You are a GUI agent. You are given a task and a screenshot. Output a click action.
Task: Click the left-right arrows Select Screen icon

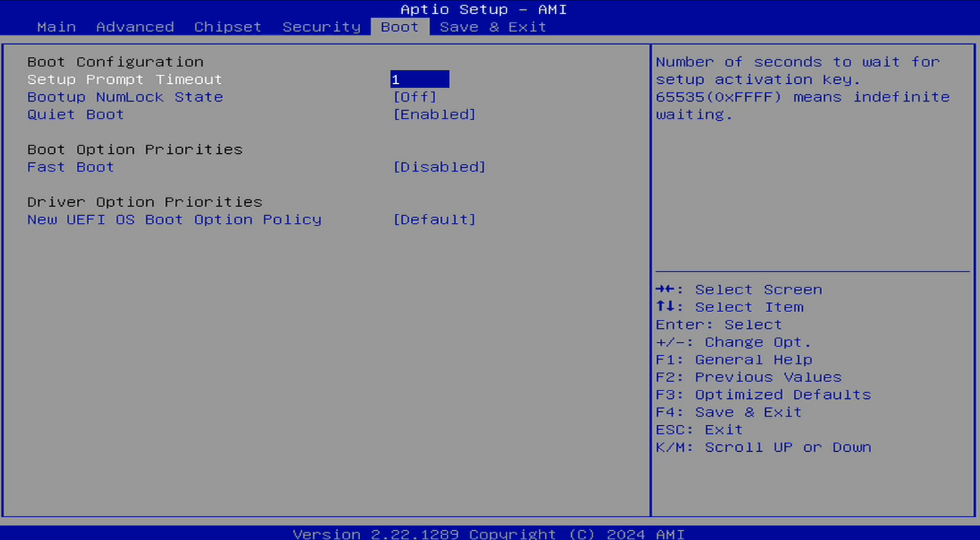point(665,289)
